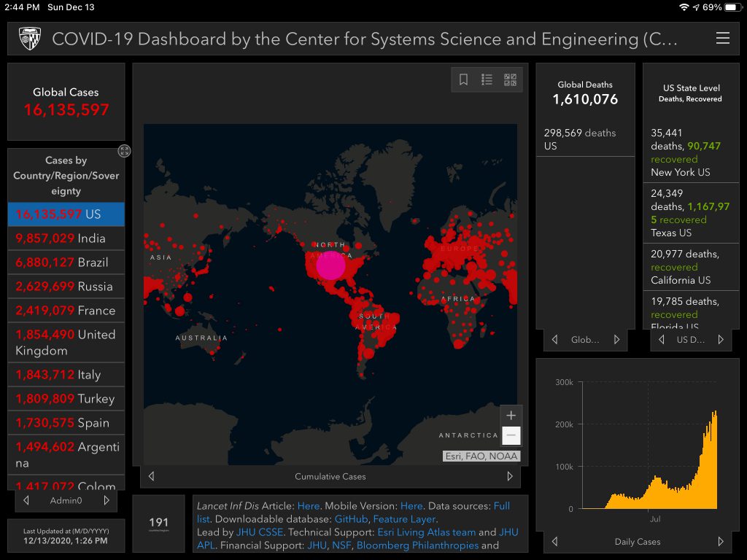Zoom out on the map
The image size is (747, 560).
coord(511,436)
